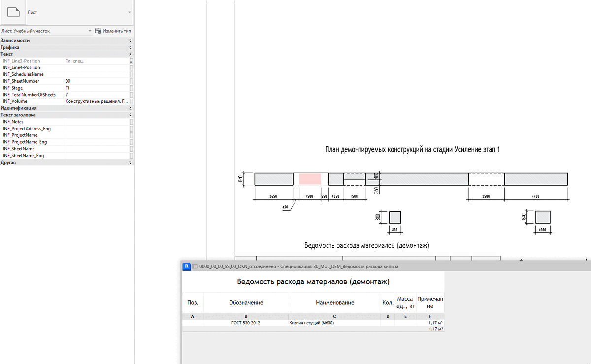Edit the INF_SheetNumber value 00

click(x=97, y=81)
